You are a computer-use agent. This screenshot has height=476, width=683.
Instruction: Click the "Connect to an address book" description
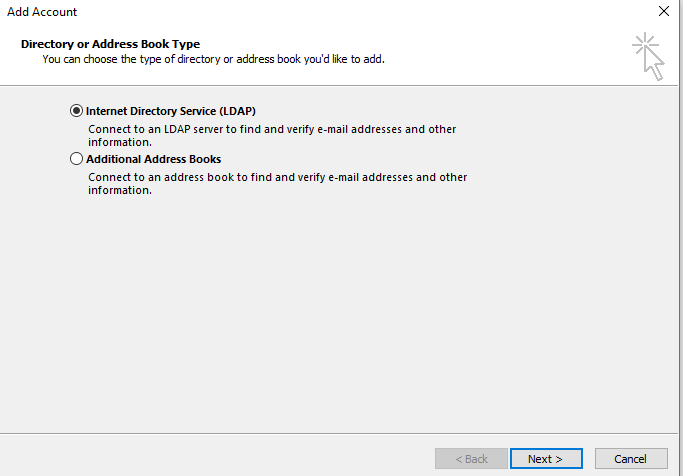[277, 178]
